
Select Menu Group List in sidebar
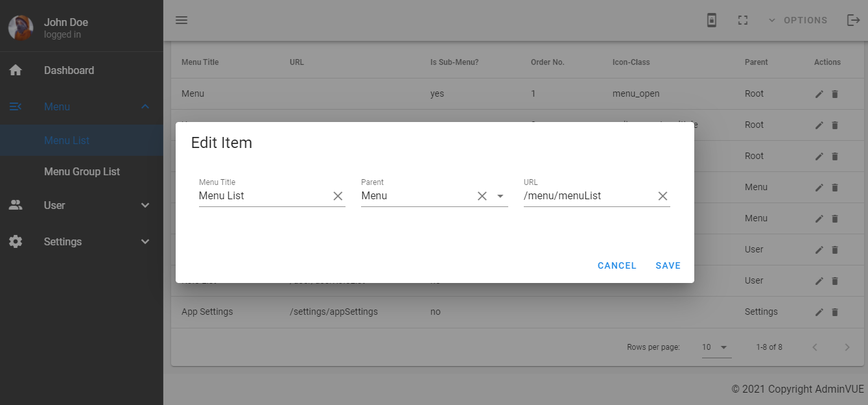tap(82, 171)
